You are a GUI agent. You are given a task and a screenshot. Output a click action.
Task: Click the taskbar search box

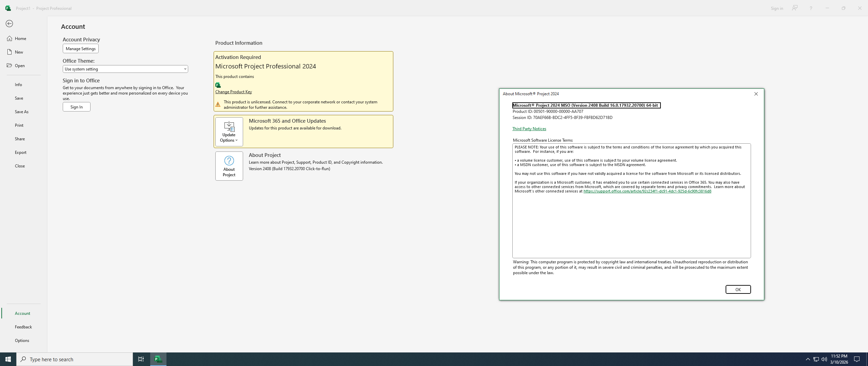click(75, 359)
